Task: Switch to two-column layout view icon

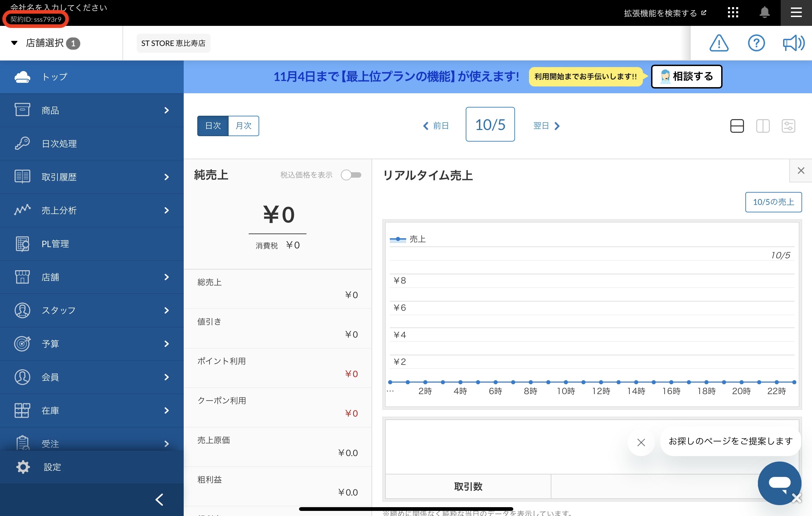Action: 763,126
